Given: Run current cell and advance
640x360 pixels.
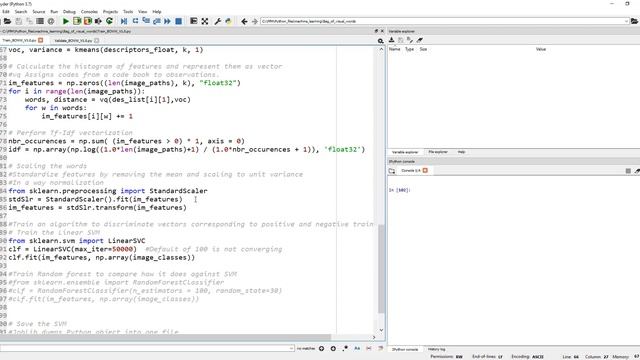Looking at the screenshot, I should [x=87, y=21].
